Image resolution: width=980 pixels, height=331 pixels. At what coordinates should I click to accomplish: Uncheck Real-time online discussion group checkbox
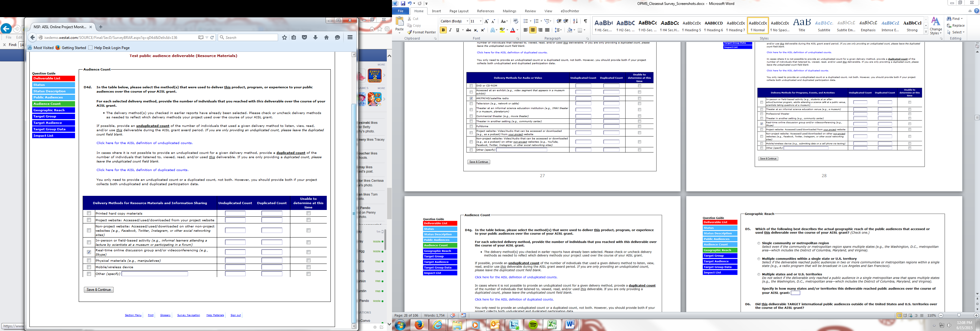(x=89, y=252)
